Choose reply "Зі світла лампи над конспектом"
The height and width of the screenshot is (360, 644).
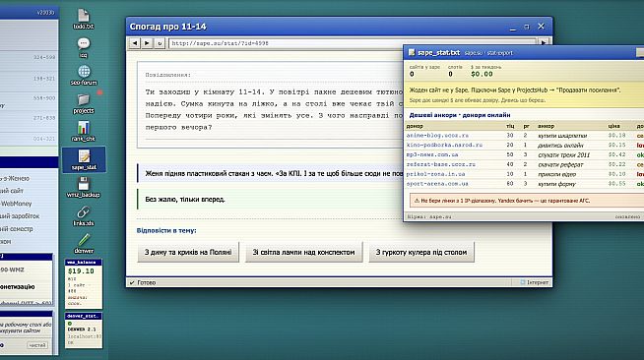303,252
